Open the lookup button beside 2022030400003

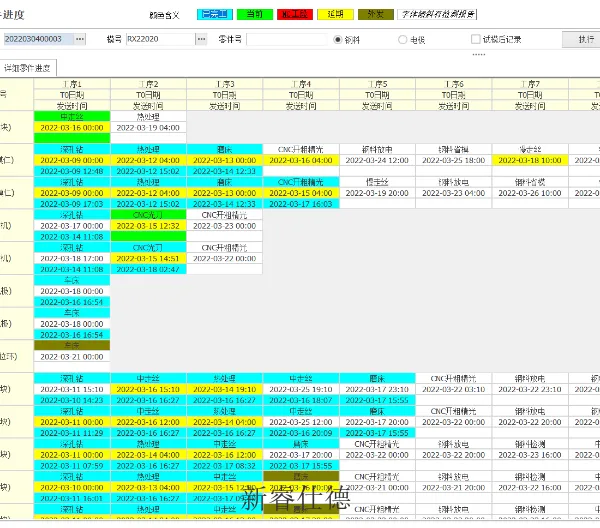80,39
